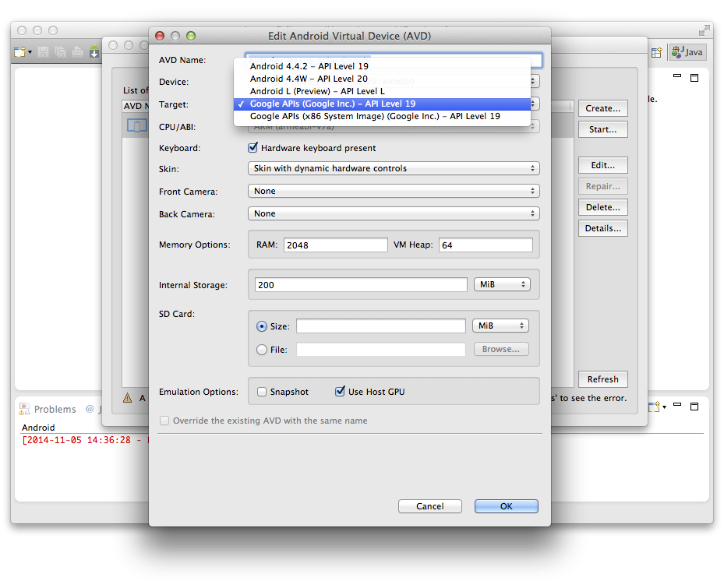
Task: Toggle Hardware keyboard present checkbox
Action: tap(253, 148)
